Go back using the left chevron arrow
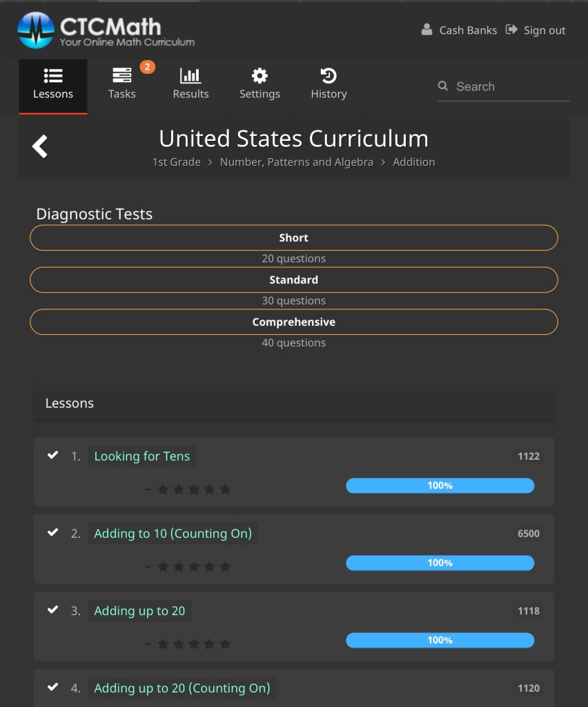588x707 pixels. (40, 146)
